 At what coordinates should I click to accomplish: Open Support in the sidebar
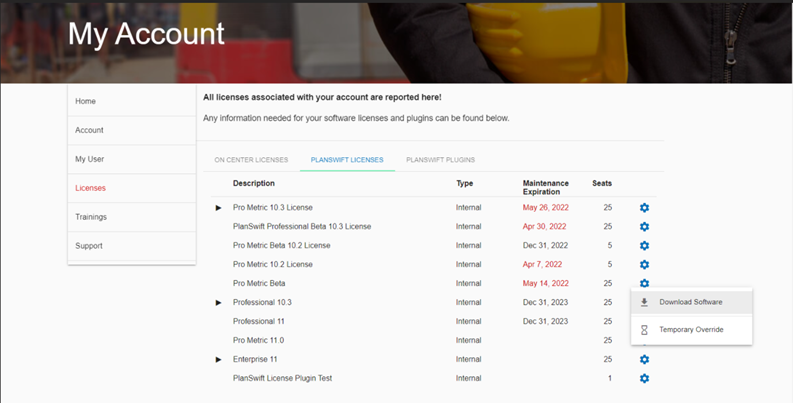pos(131,246)
